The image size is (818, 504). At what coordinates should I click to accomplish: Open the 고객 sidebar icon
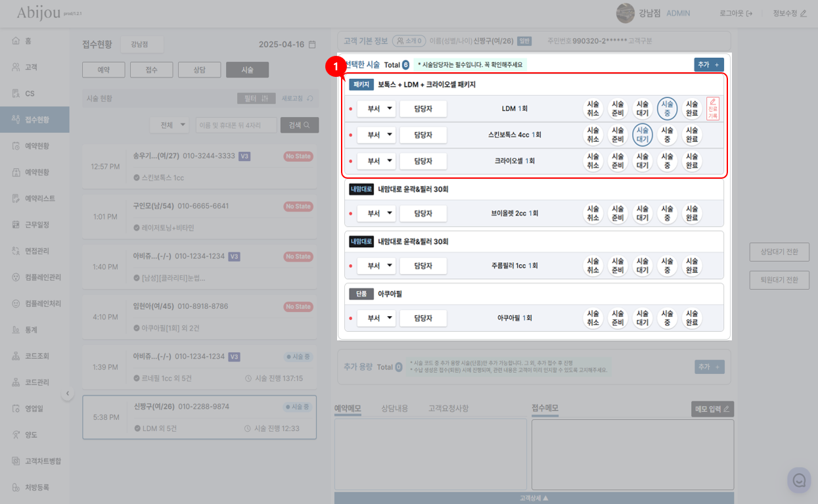point(16,67)
